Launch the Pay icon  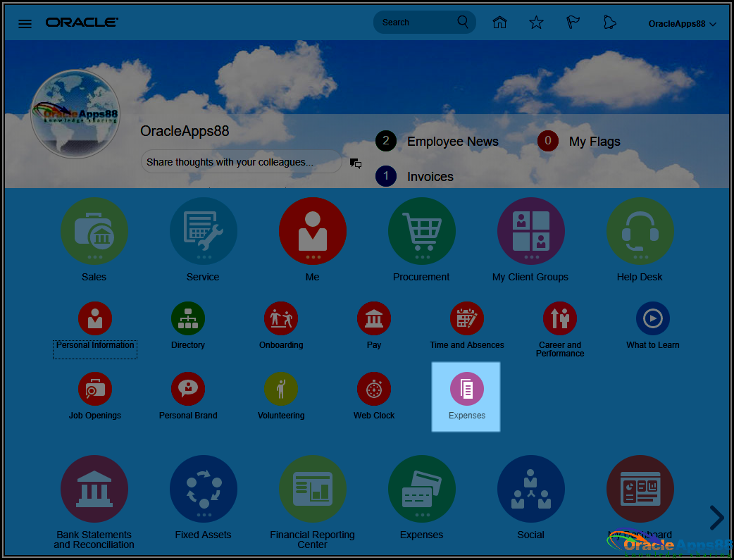coord(373,318)
